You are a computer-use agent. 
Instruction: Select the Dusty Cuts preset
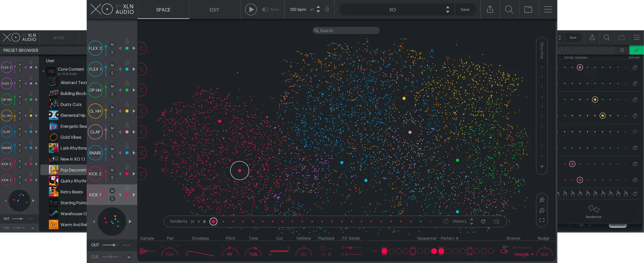coord(71,104)
